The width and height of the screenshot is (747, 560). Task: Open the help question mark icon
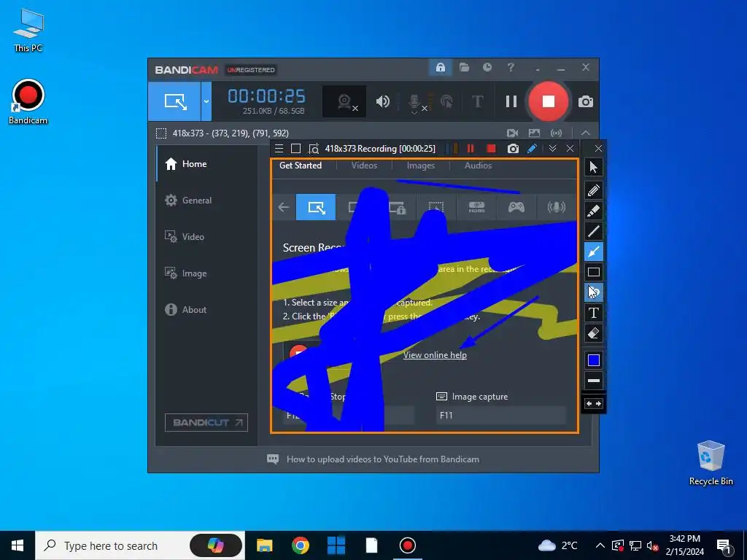click(511, 68)
